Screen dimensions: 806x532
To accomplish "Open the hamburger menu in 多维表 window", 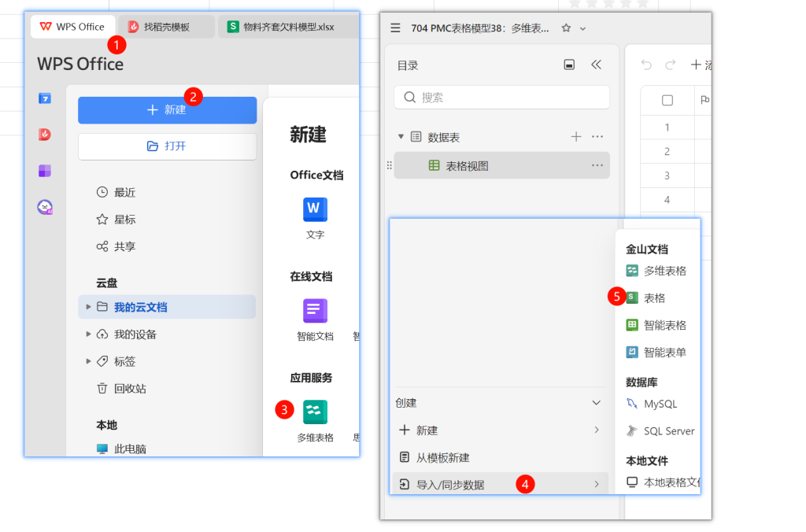I will click(395, 28).
